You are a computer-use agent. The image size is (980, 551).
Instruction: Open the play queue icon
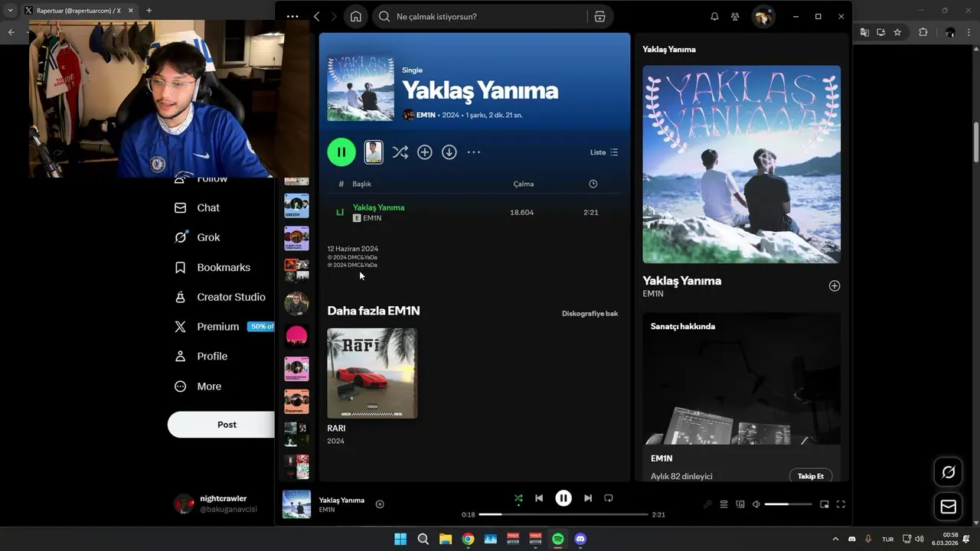coord(724,504)
